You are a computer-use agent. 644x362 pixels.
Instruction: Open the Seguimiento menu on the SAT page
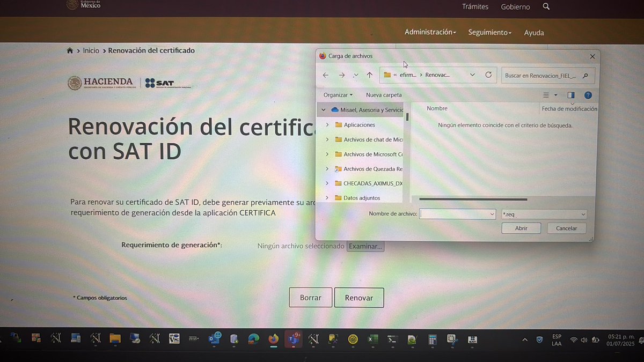[489, 33]
